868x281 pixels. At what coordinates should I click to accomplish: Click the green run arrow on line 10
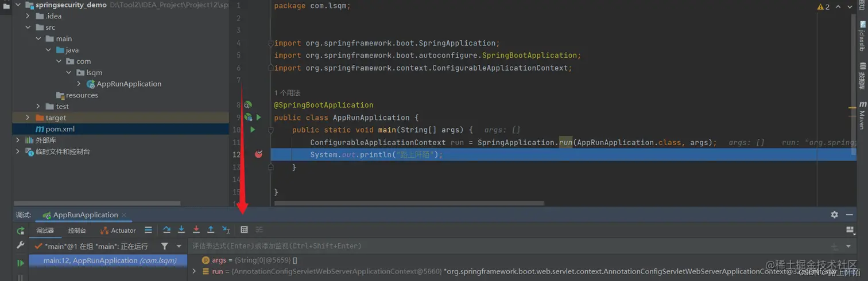253,130
